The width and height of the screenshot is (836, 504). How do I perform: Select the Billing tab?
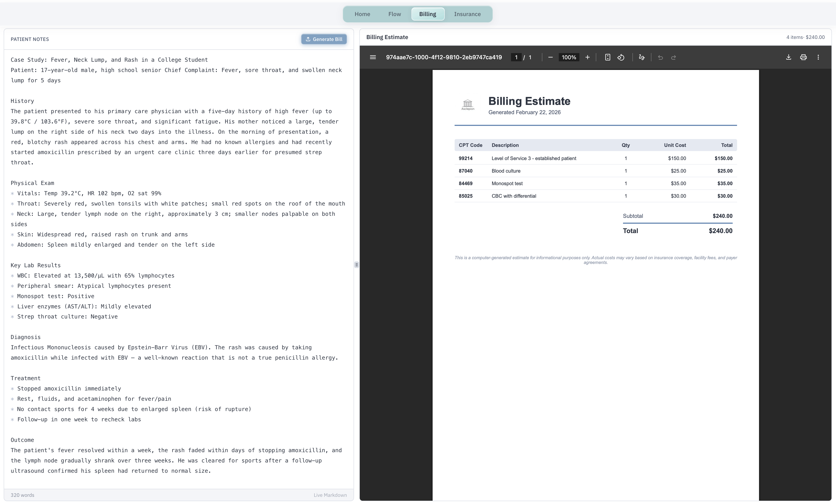coord(427,14)
